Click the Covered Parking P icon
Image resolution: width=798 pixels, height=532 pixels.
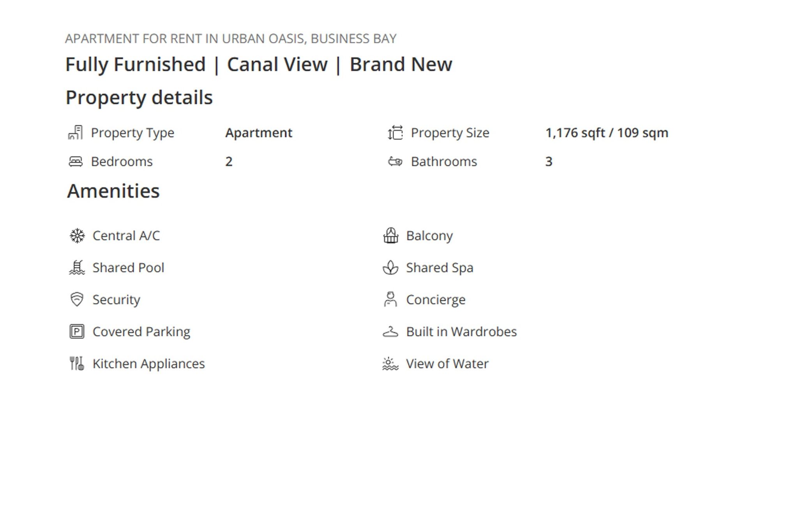(x=77, y=332)
